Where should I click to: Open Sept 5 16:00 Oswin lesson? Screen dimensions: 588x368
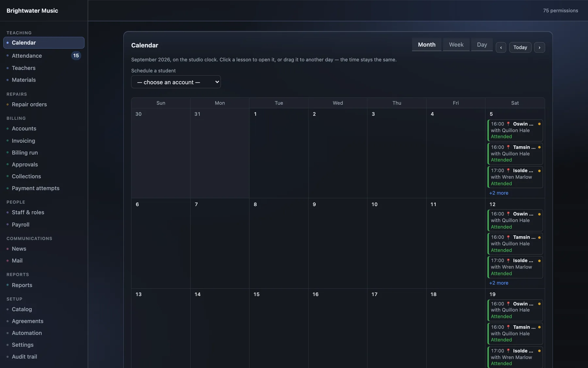(x=515, y=130)
